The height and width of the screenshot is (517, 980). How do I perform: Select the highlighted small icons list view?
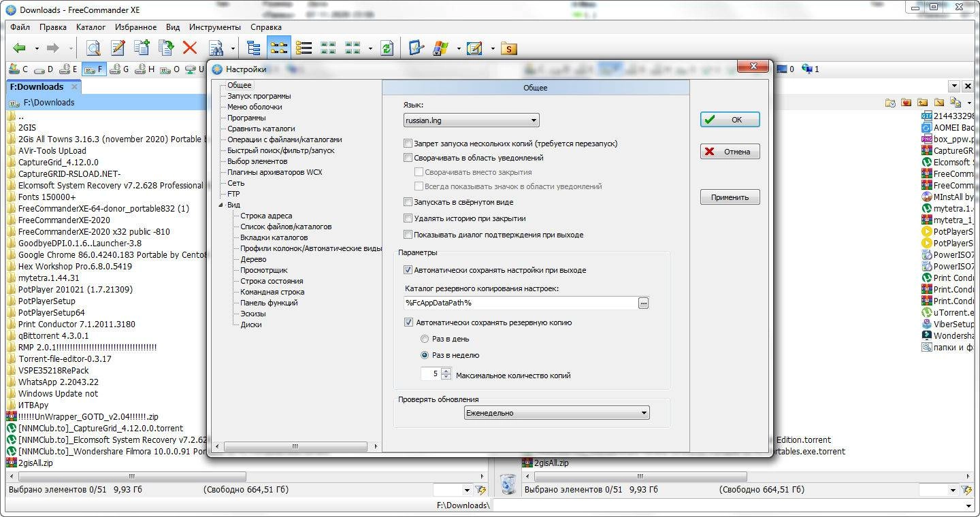278,48
